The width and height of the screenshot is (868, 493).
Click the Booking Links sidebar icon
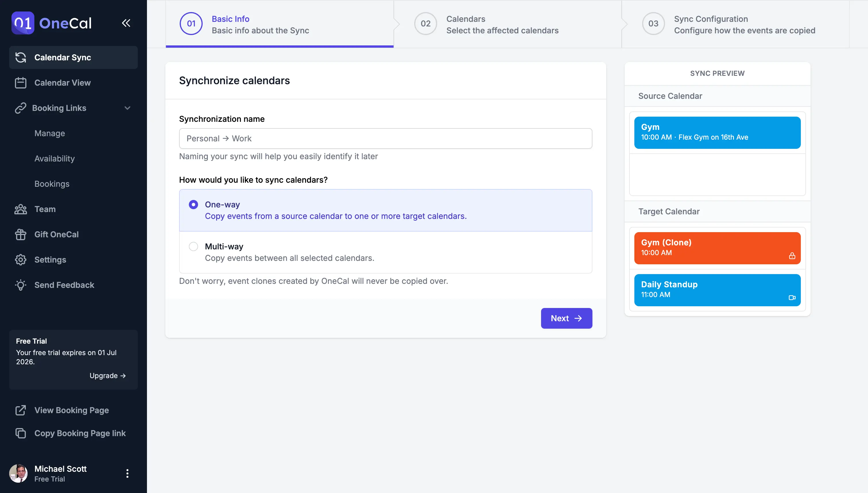click(x=20, y=107)
